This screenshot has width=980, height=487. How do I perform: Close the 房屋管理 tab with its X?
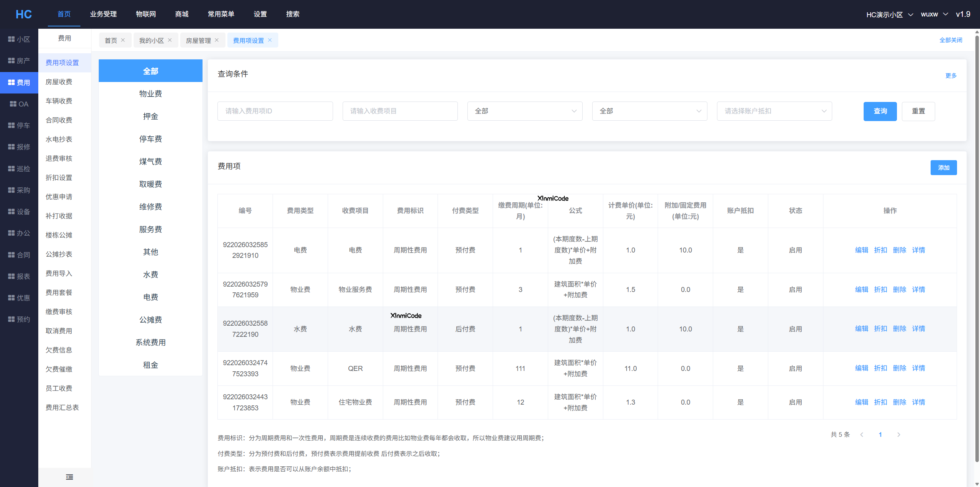pos(217,40)
